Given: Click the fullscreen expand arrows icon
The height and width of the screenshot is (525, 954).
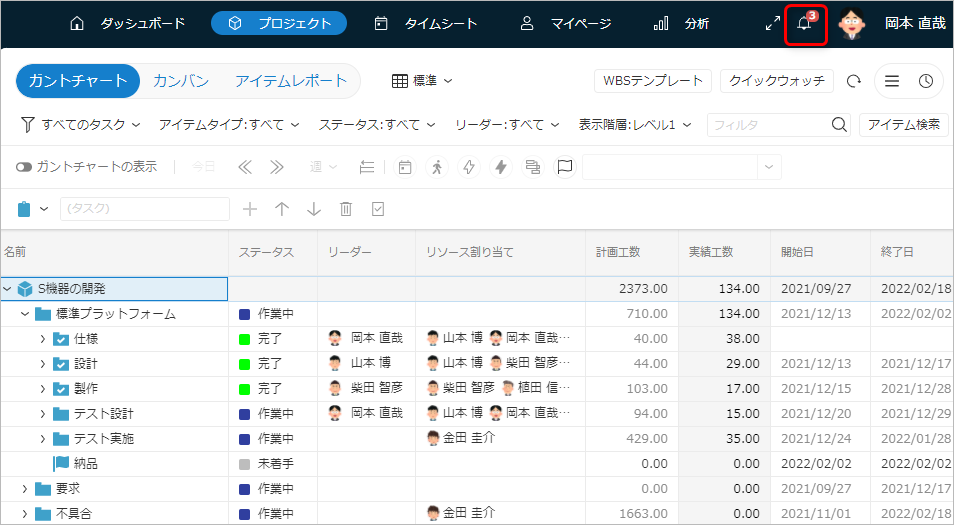Looking at the screenshot, I should click(x=772, y=24).
